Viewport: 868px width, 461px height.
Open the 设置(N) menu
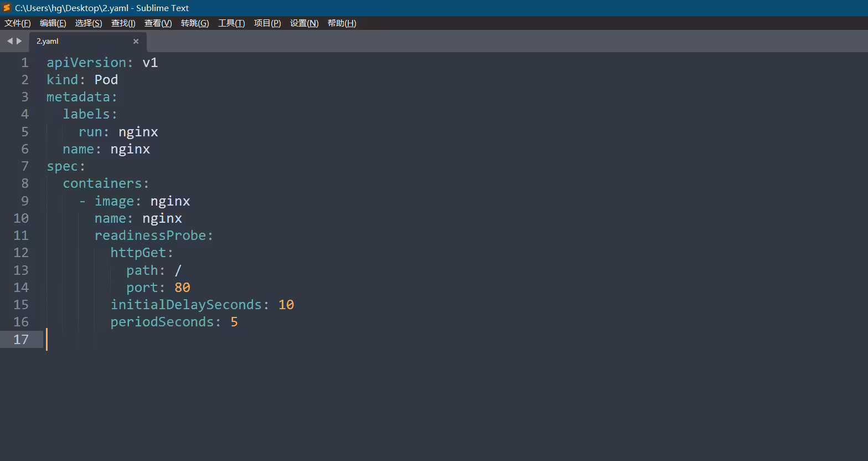pos(304,23)
